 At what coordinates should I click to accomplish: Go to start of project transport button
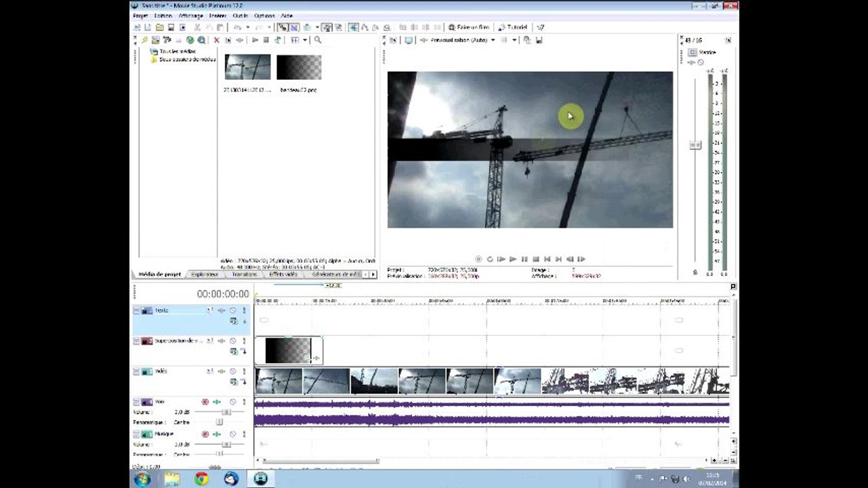tap(547, 259)
